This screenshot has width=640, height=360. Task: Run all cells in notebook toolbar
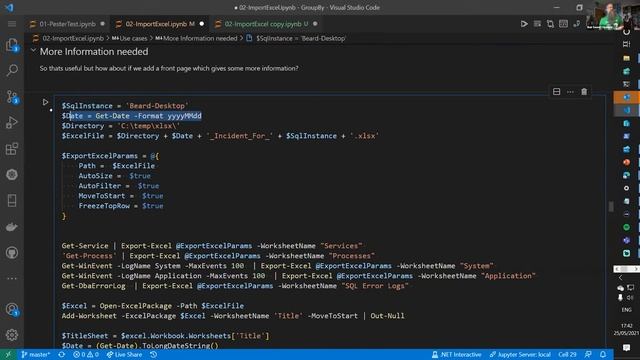[x=524, y=24]
